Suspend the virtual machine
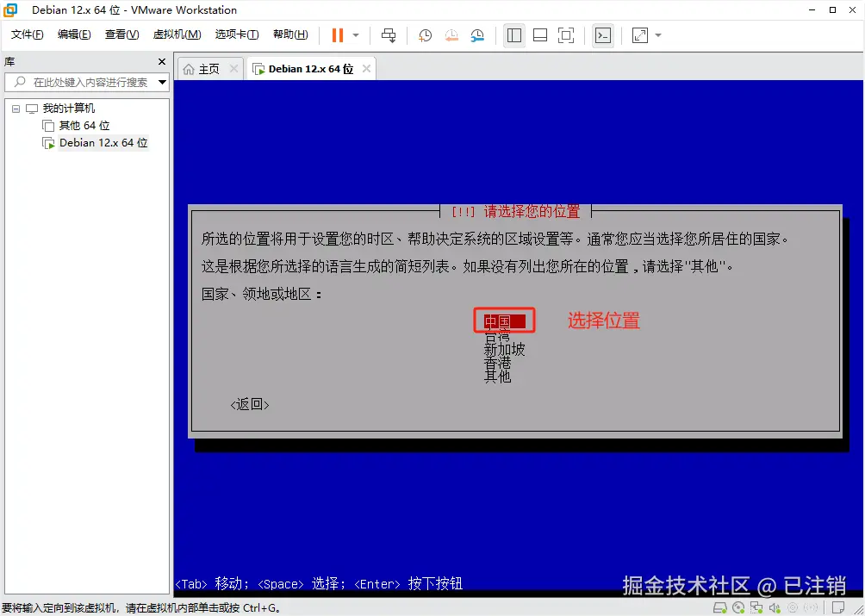The width and height of the screenshot is (865, 616). pyautogui.click(x=337, y=35)
